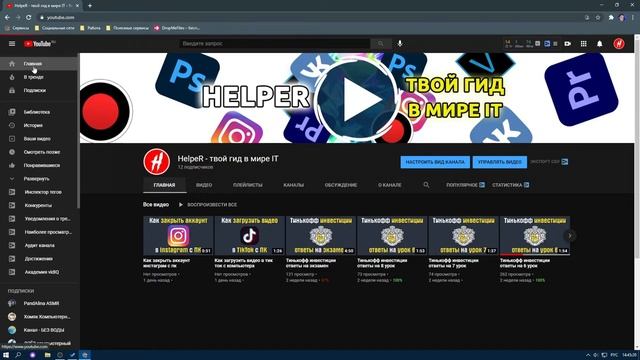
Task: Switch to ВИДЕО channel tab
Action: click(x=204, y=185)
